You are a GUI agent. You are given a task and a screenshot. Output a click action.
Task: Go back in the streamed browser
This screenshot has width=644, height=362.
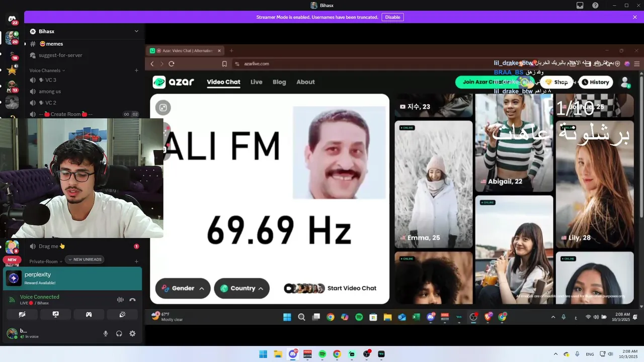coord(152,64)
